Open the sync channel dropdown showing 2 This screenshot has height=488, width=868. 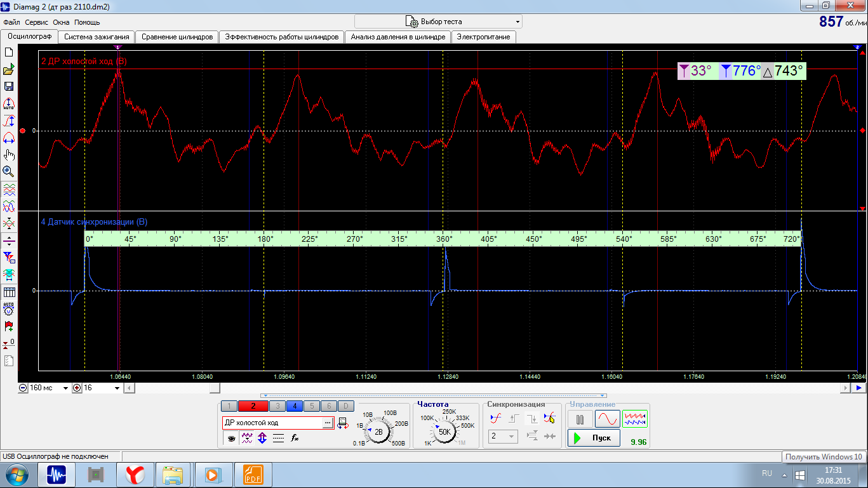(503, 437)
